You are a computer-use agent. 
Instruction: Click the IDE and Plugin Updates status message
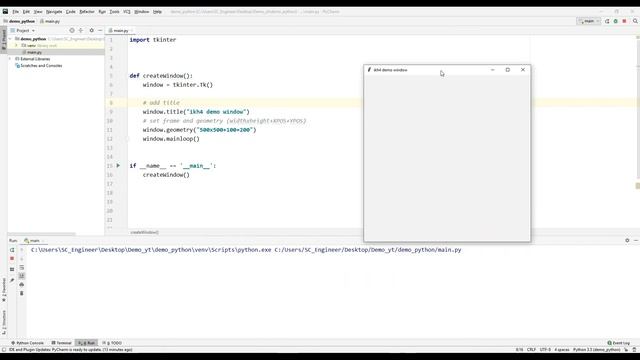71,350
